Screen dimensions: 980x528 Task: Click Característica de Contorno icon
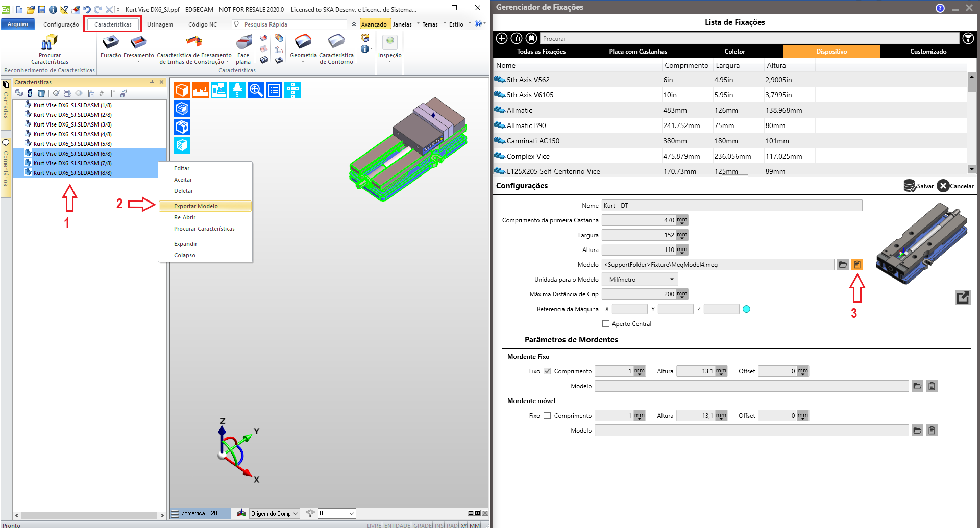336,42
